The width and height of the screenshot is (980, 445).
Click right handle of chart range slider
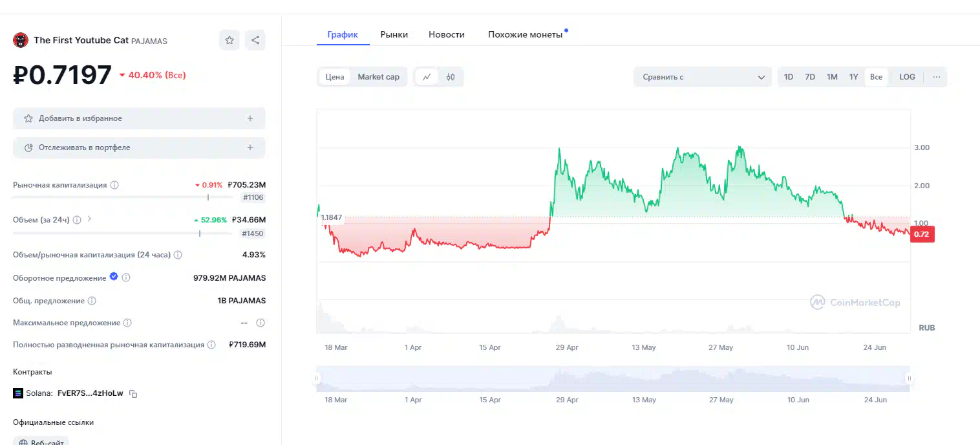pos(910,379)
